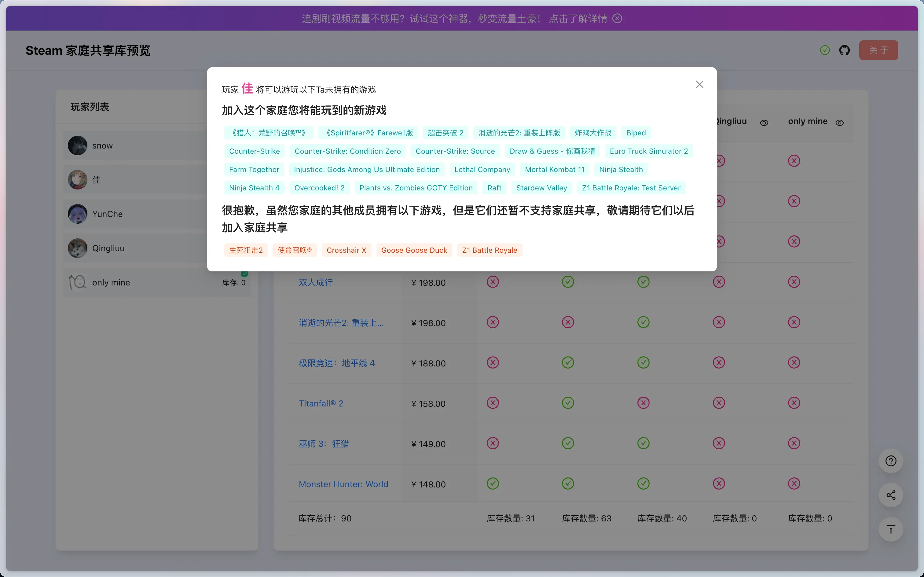Screen dimensions: 924x577
Task: Click the Mortal Kombat 11 tag
Action: pos(554,169)
